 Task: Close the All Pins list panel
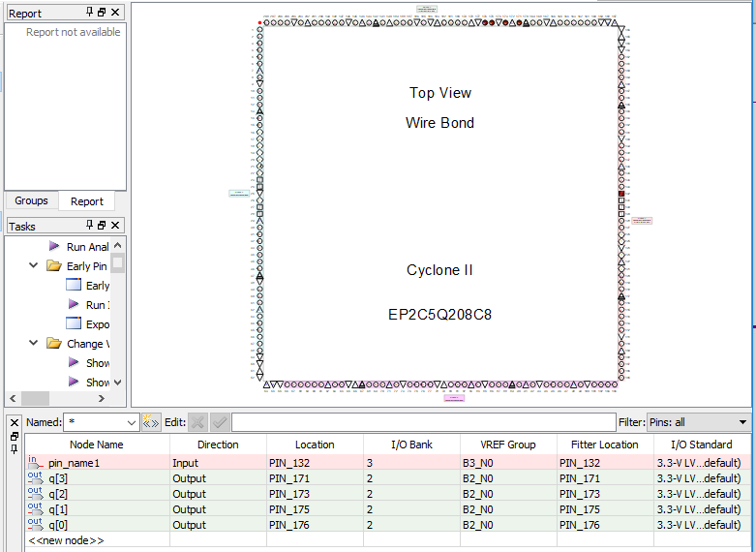[15, 423]
